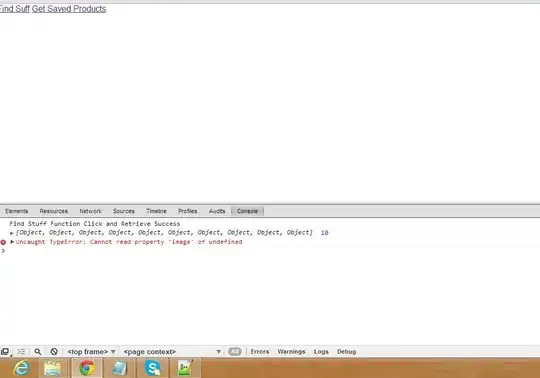Open the DevTools search magnifier icon

[38, 351]
